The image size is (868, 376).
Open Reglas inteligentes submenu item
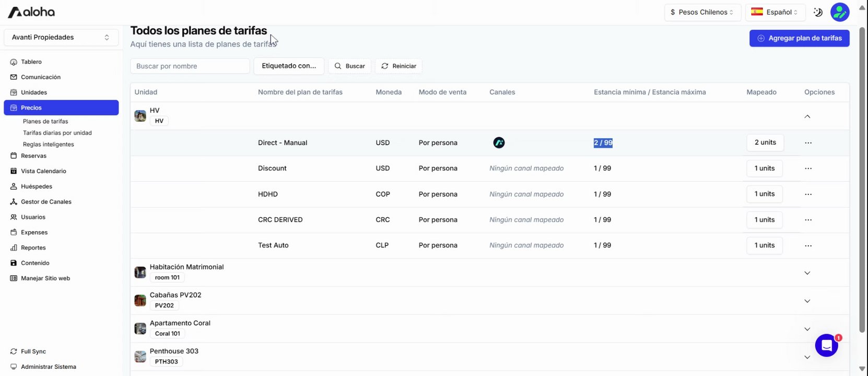point(48,144)
